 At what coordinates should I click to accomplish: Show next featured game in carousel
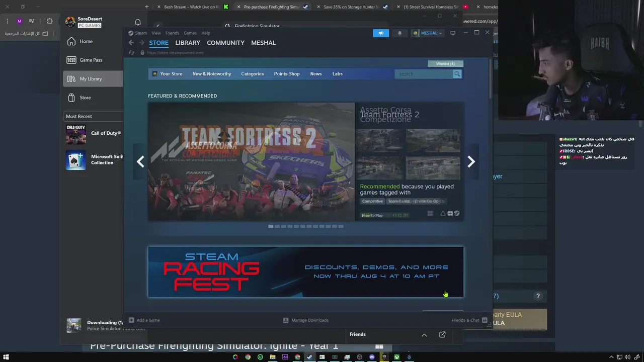(471, 161)
